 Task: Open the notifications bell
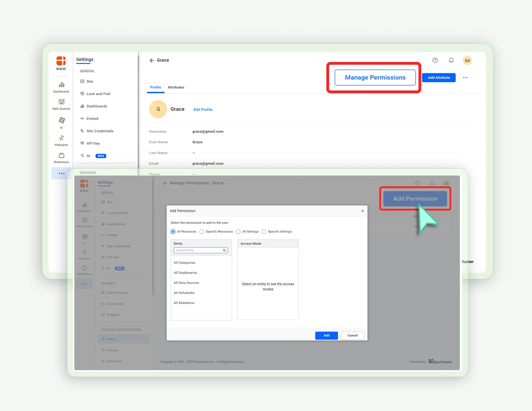451,60
